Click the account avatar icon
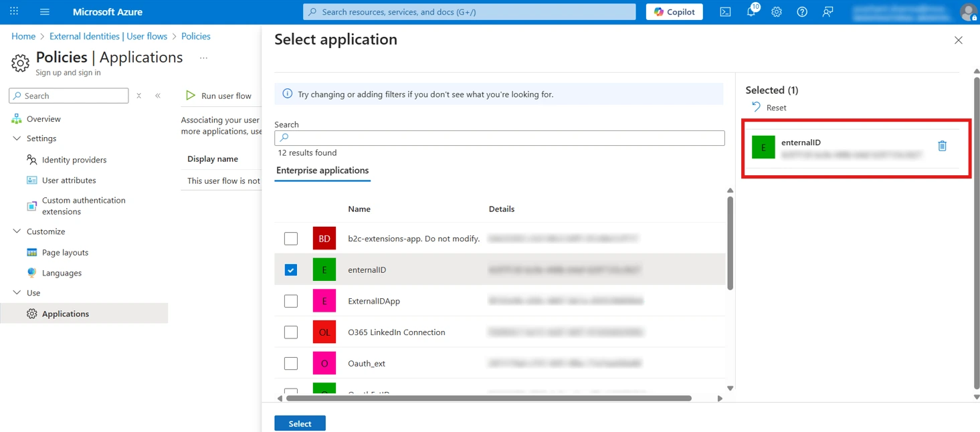 pyautogui.click(x=968, y=11)
